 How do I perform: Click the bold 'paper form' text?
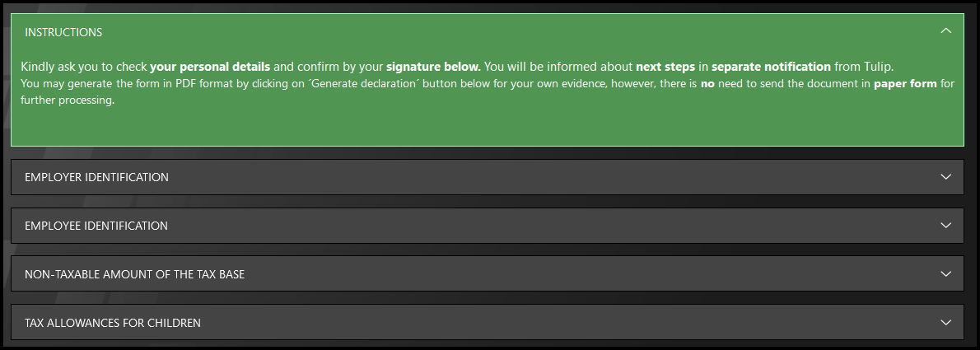pos(905,84)
